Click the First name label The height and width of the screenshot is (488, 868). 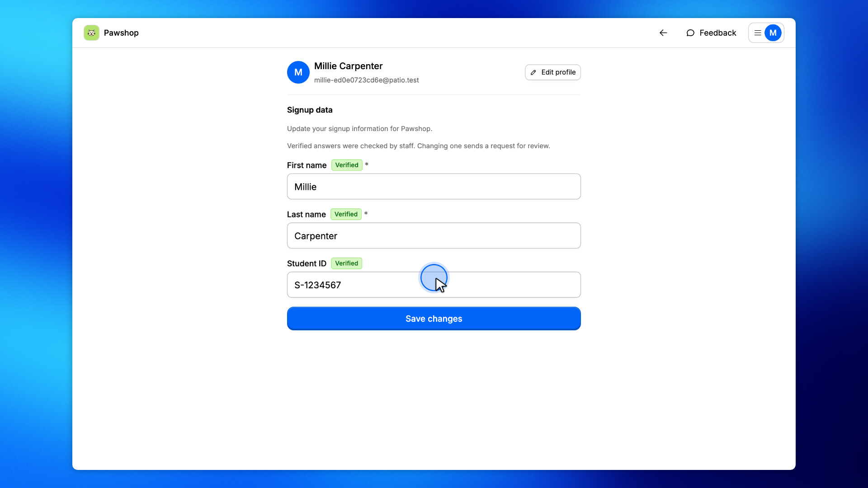click(307, 165)
